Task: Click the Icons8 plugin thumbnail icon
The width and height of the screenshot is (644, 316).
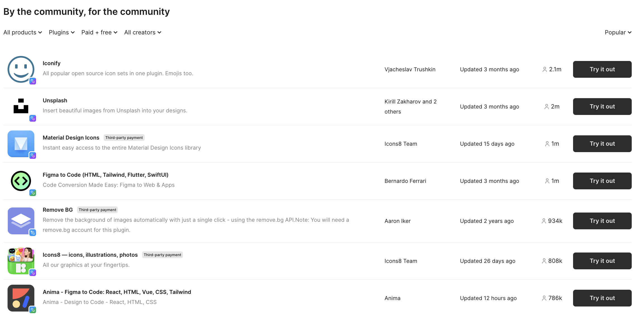Action: (x=21, y=261)
